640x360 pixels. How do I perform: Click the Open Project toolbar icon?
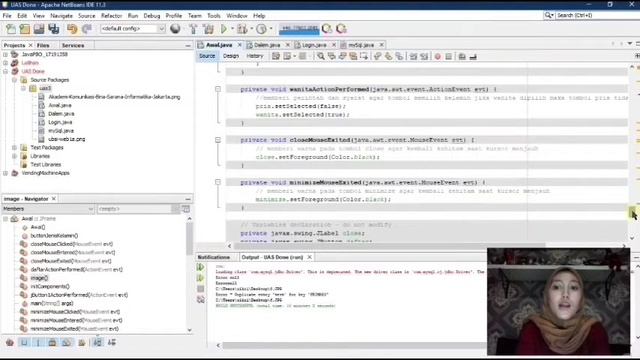(x=39, y=29)
